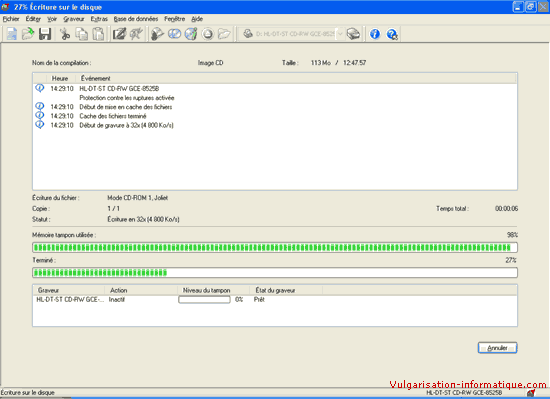Click info icon beside 'Début de gravure'
This screenshot has height=399, width=550.
point(40,124)
